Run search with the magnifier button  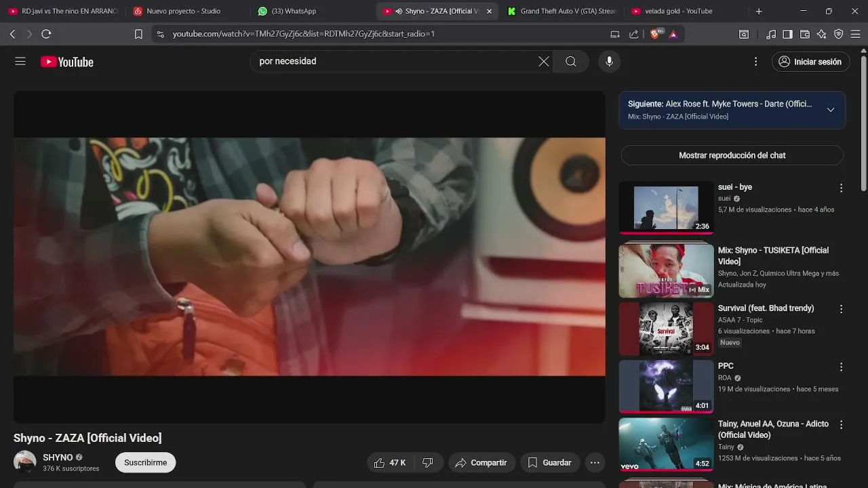(571, 61)
